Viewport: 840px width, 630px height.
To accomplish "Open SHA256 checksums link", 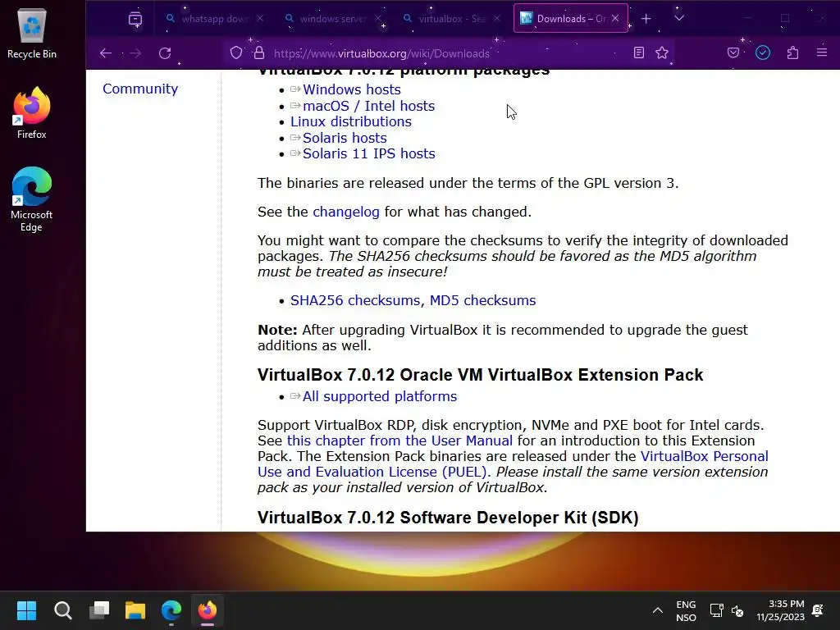I will 355,300.
